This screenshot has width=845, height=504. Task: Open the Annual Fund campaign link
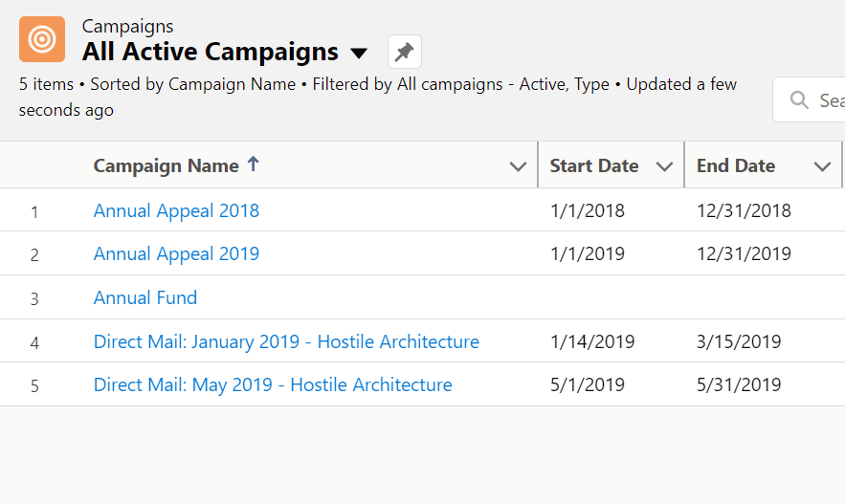click(145, 297)
